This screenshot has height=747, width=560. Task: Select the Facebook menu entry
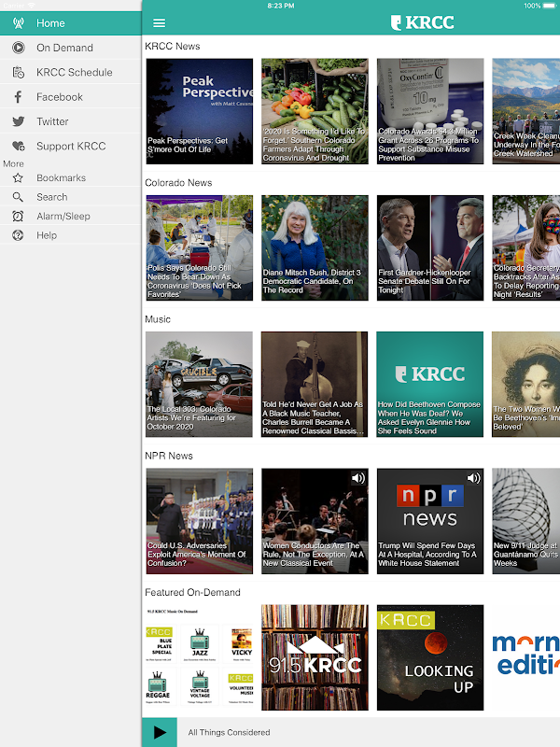tap(71, 97)
